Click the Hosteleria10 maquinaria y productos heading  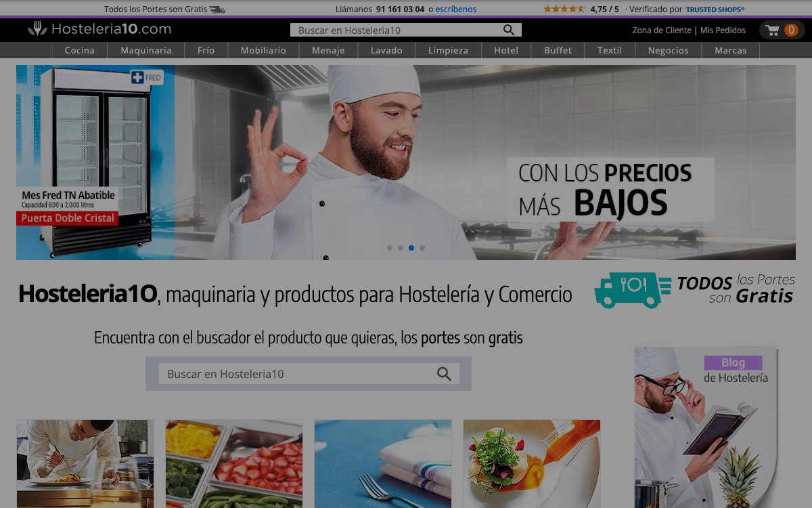[295, 294]
